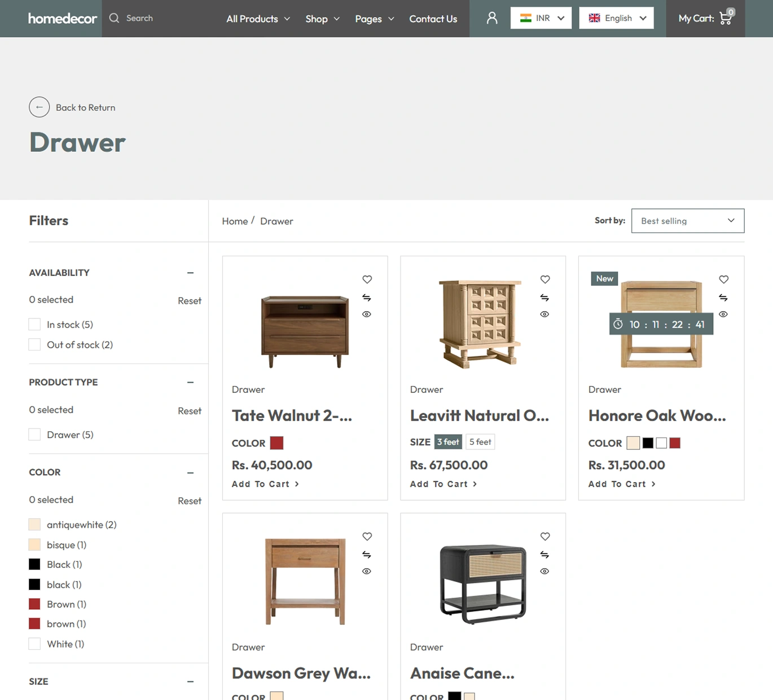Quick view the Leavitt Natural product
Image resolution: width=773 pixels, height=700 pixels.
point(544,314)
